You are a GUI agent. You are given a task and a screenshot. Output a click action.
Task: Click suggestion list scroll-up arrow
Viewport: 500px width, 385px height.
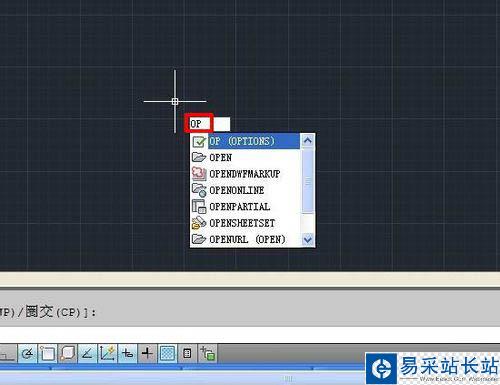click(308, 141)
